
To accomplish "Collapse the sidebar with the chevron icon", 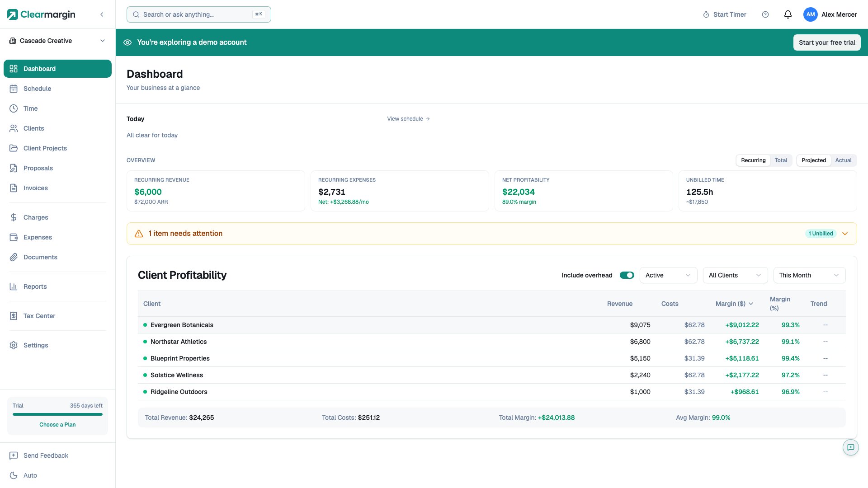I will point(102,14).
